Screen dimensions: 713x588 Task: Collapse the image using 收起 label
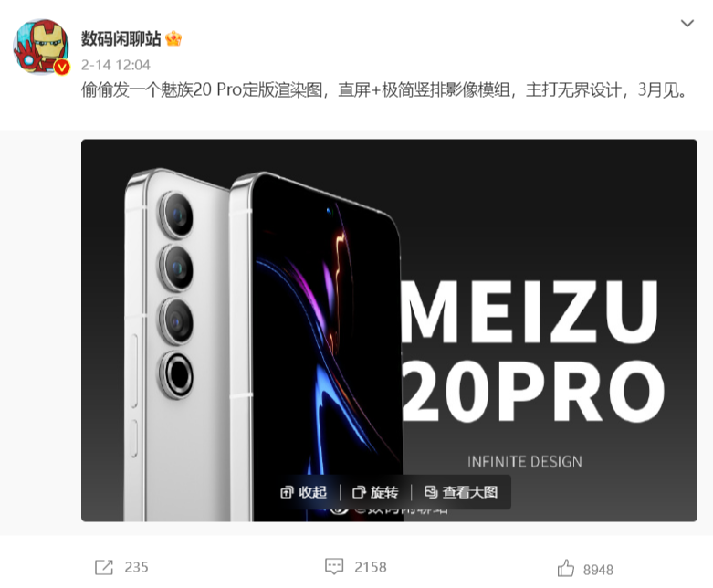pyautogui.click(x=313, y=492)
